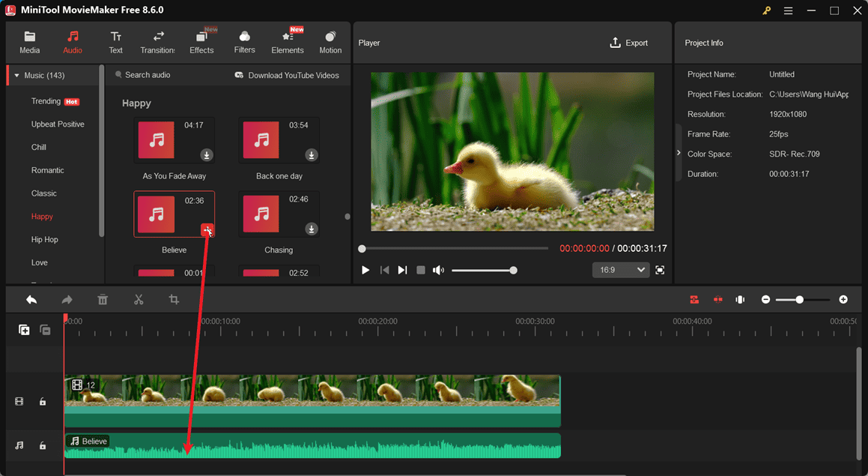Switch to the Audio tab
This screenshot has height=476, width=868.
(73, 43)
